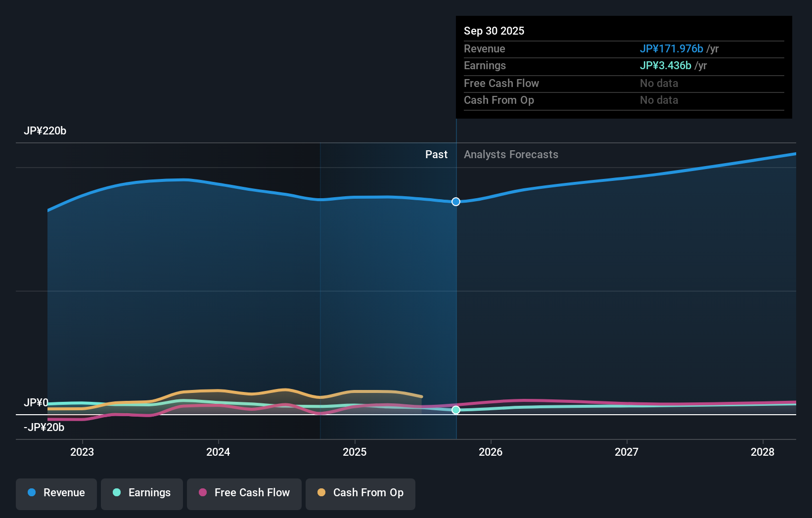Toggle the Cash From Op series visibility
Viewport: 812px width, 518px height.
(361, 493)
